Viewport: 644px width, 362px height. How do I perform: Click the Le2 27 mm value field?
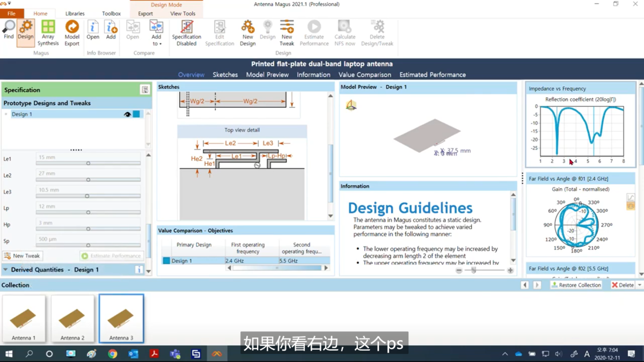tap(88, 173)
